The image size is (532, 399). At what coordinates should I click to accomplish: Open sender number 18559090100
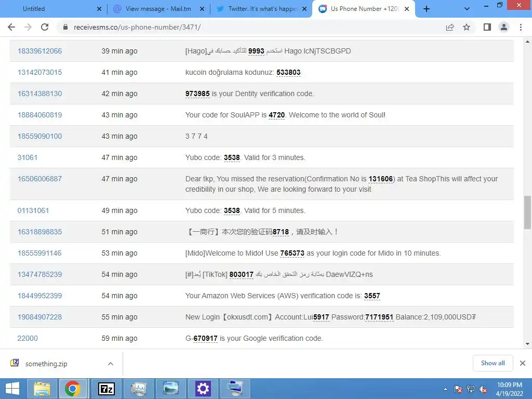click(39, 136)
